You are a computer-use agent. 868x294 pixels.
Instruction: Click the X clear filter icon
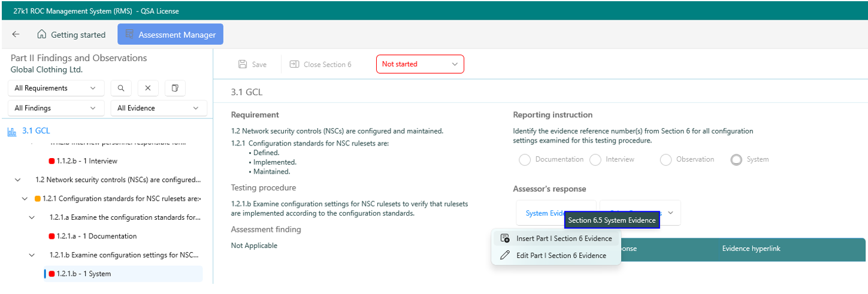pyautogui.click(x=148, y=88)
